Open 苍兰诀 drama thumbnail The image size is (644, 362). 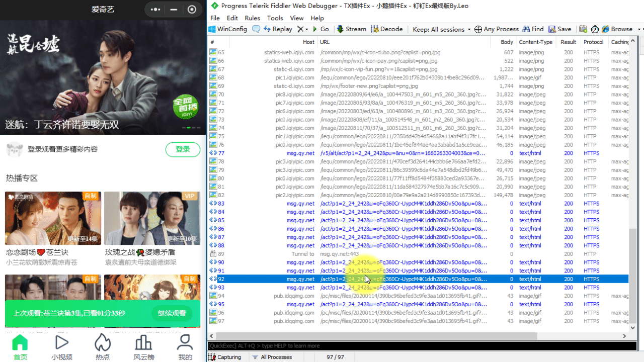(53, 218)
